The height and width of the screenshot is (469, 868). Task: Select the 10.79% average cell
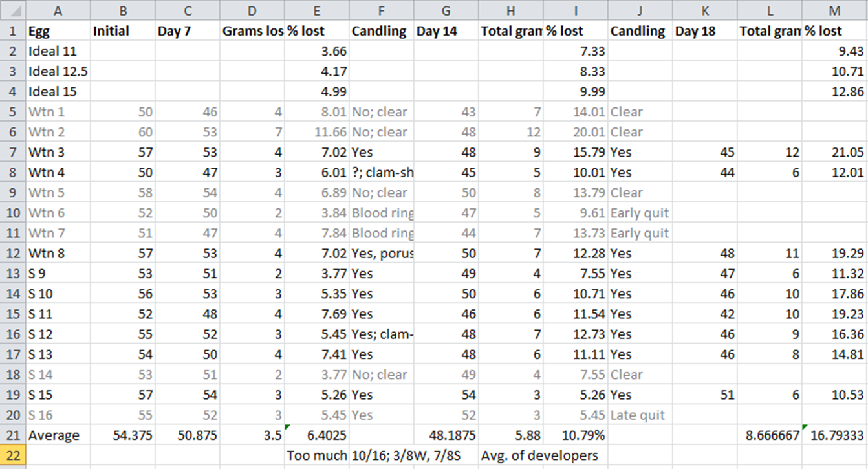click(x=576, y=435)
